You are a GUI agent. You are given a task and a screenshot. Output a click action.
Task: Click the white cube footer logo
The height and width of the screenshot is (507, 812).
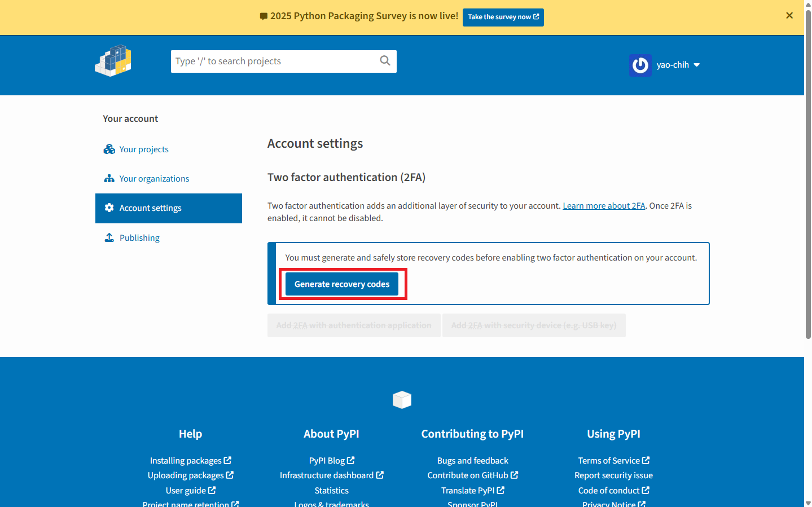point(402,400)
